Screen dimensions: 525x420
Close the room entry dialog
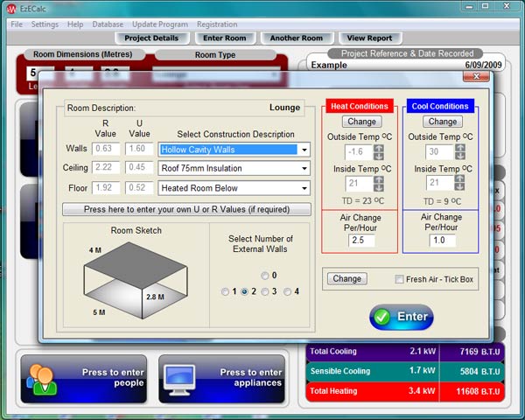[x=478, y=76]
